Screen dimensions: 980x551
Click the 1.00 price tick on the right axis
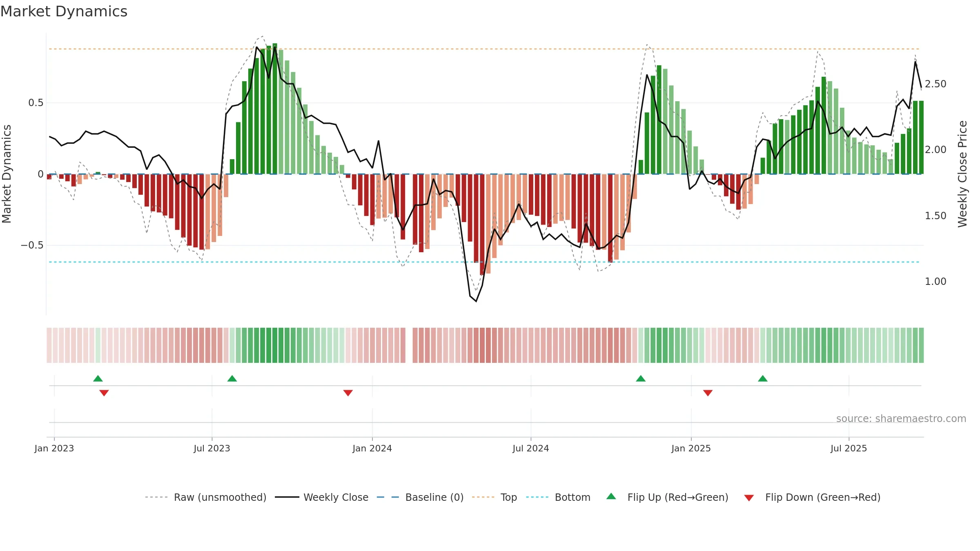pos(935,281)
